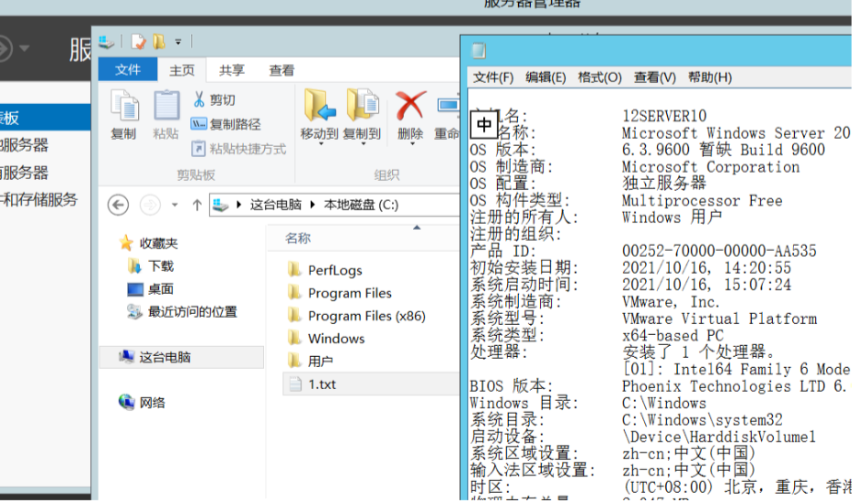The width and height of the screenshot is (868, 503).
Task: Click the hostname text 12SERVER10
Action: point(664,116)
